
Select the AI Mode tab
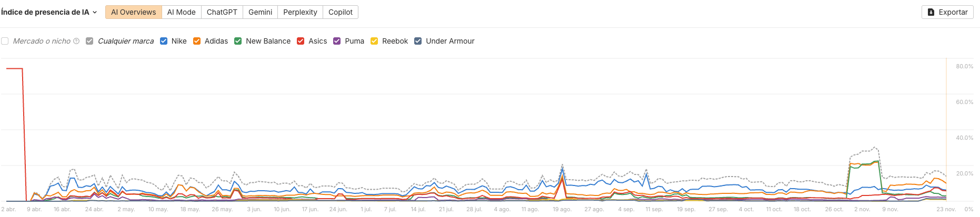181,12
